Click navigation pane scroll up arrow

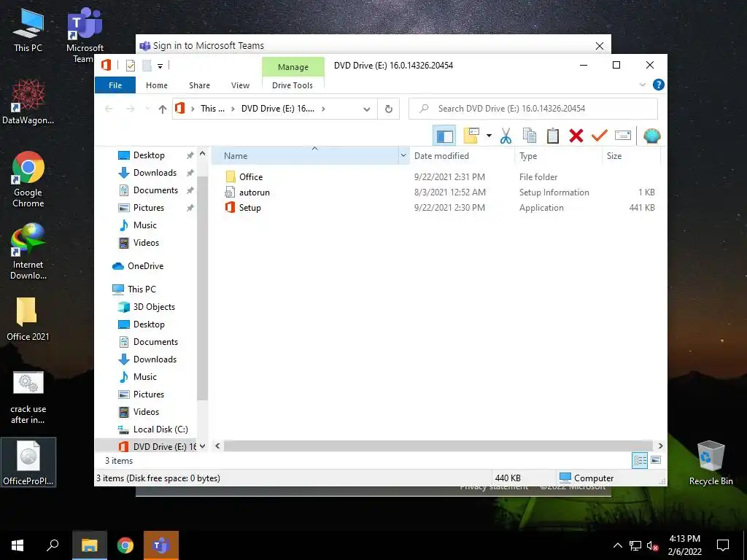coord(203,154)
